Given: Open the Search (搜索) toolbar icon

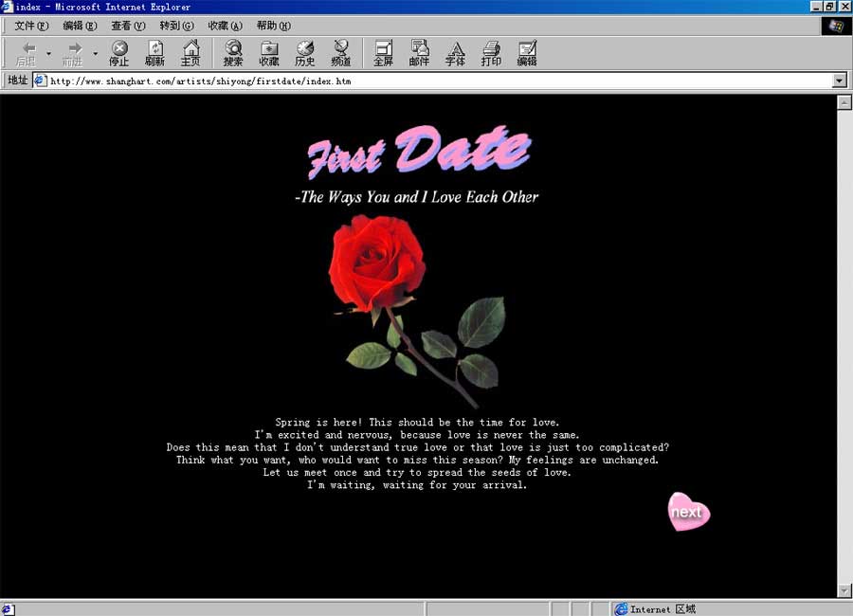Looking at the screenshot, I should pos(233,53).
